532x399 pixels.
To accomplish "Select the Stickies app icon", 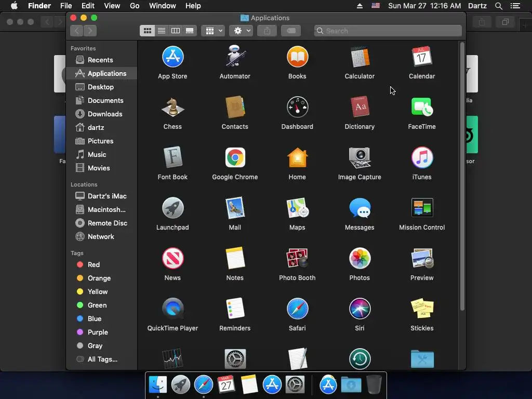I will tap(422, 309).
